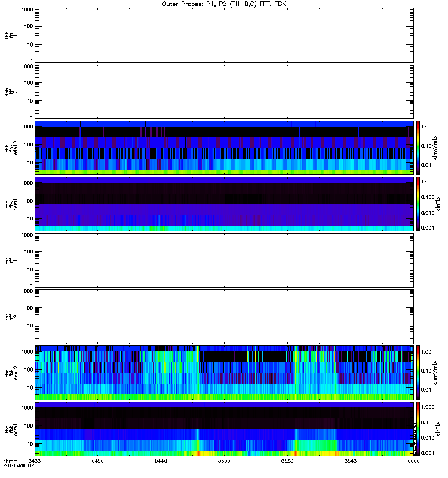The height and width of the screenshot is (478, 448).
Task: Click the <|nT|> unit label beside thb scm1
Action: pyautogui.click(x=438, y=204)
